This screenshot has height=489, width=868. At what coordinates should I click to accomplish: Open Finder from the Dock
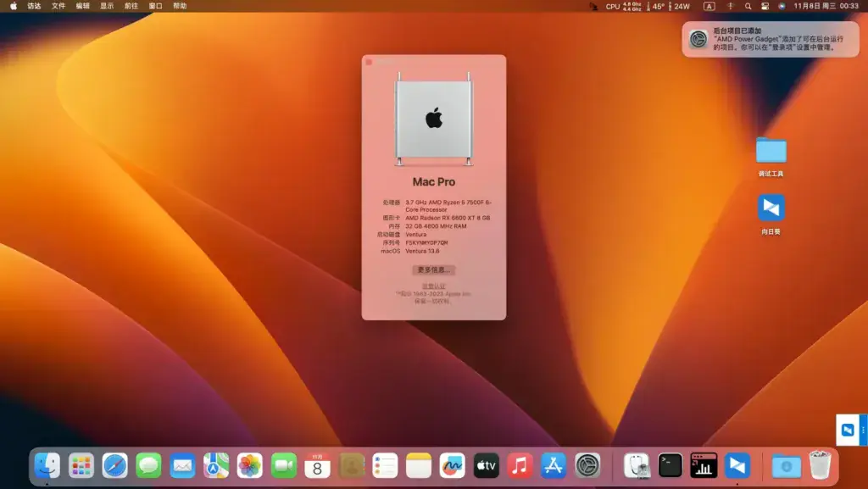[47, 466]
